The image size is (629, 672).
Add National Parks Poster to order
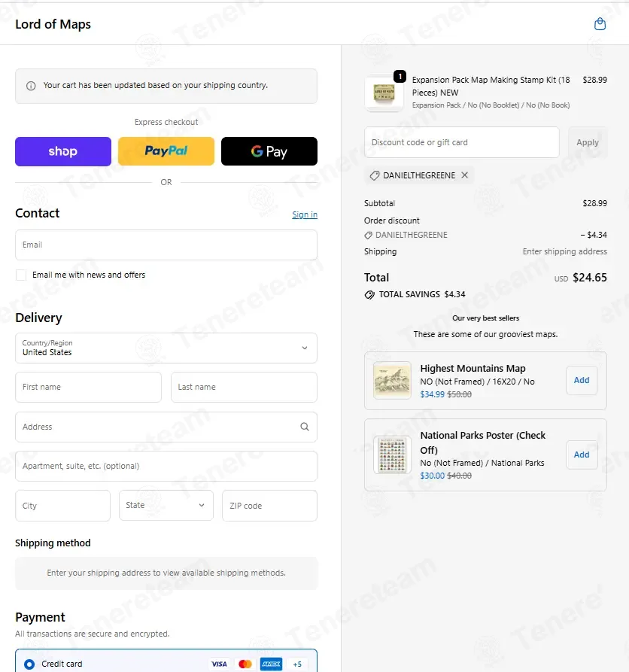point(582,455)
